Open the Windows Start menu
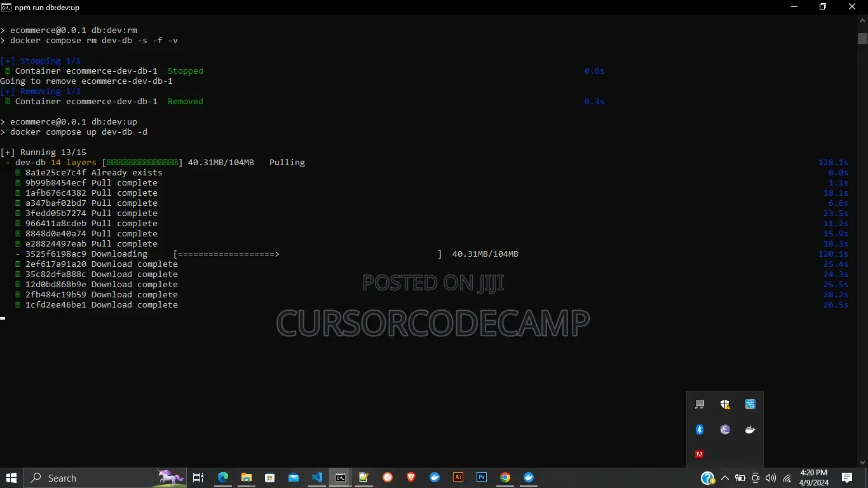 click(x=11, y=478)
